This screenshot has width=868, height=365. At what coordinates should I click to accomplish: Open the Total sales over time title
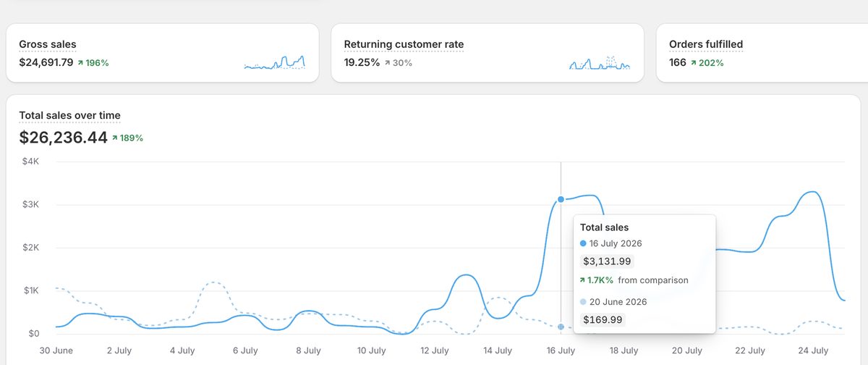point(70,115)
